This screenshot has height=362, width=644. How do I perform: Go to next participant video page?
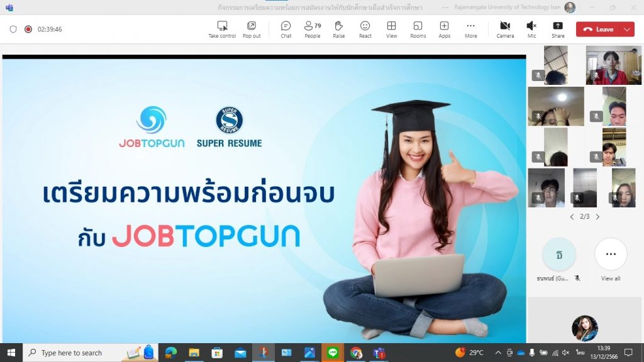597,217
